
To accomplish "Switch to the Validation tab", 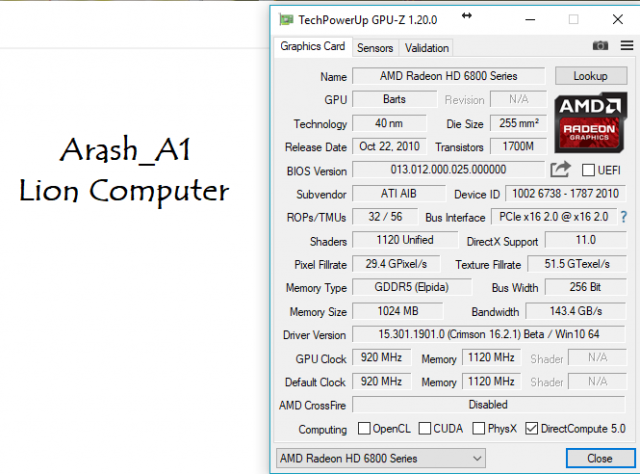I will (427, 47).
